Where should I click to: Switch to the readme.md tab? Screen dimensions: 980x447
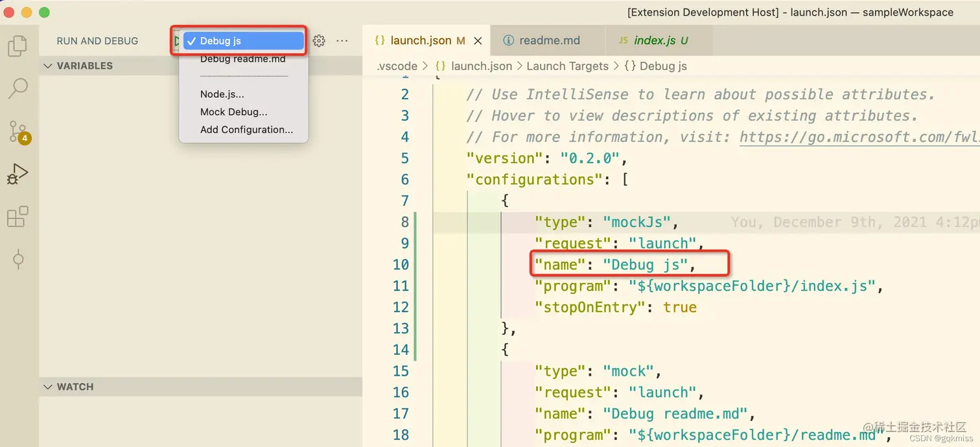pyautogui.click(x=548, y=40)
